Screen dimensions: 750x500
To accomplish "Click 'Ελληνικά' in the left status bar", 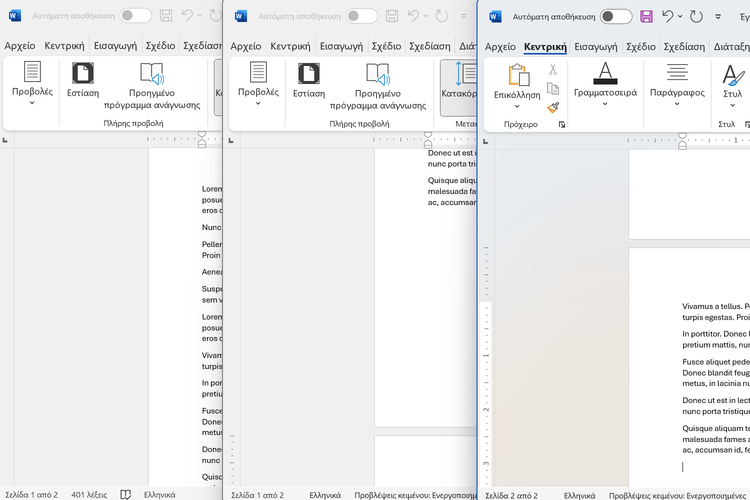I will coord(160,495).
